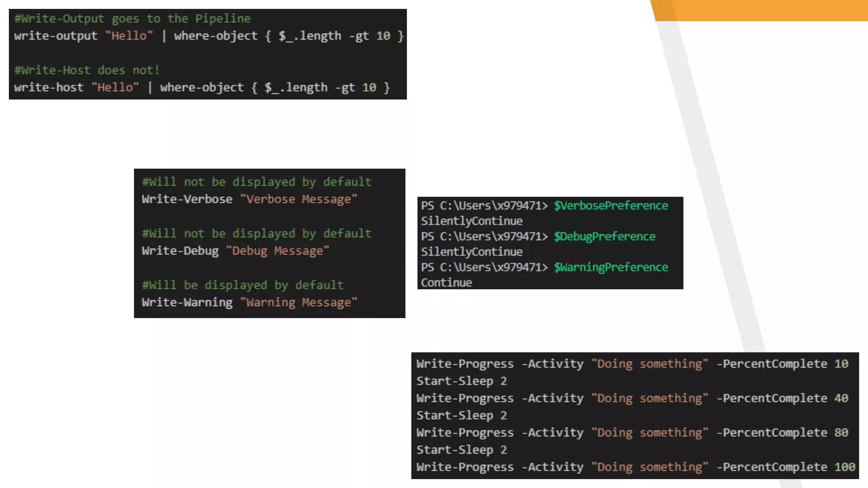Click the $VerbosePreference variable text
Image resolution: width=868 pixels, height=488 pixels.
tap(611, 206)
